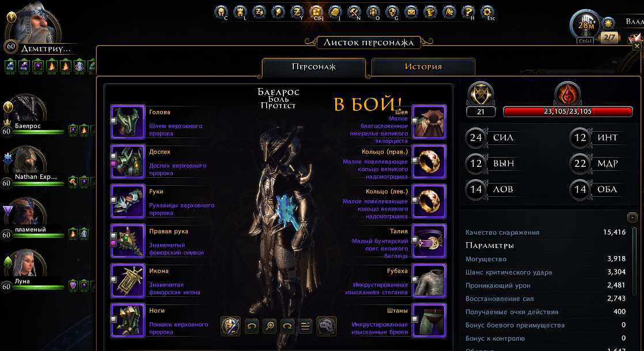644x351 pixels.
Task: Open the list options icon below character
Action: point(305,326)
